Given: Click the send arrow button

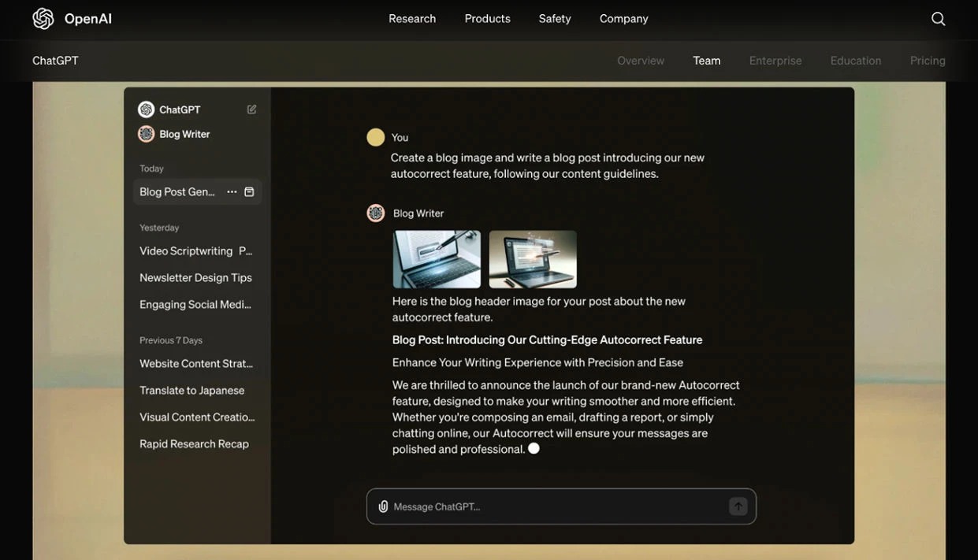Looking at the screenshot, I should point(738,506).
